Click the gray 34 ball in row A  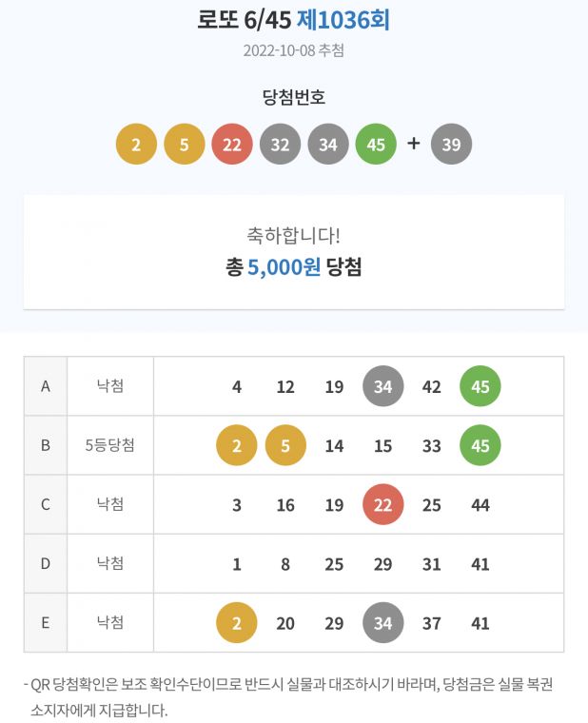click(x=383, y=386)
